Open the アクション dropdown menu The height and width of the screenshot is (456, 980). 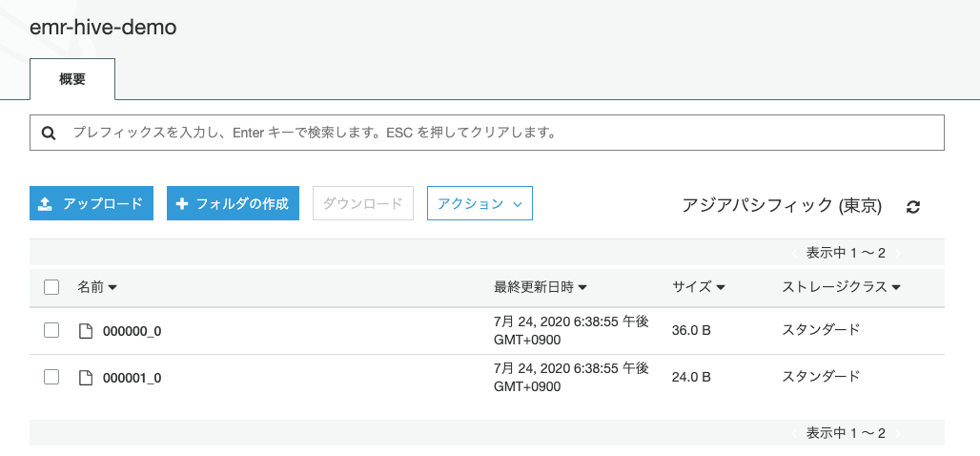point(480,203)
